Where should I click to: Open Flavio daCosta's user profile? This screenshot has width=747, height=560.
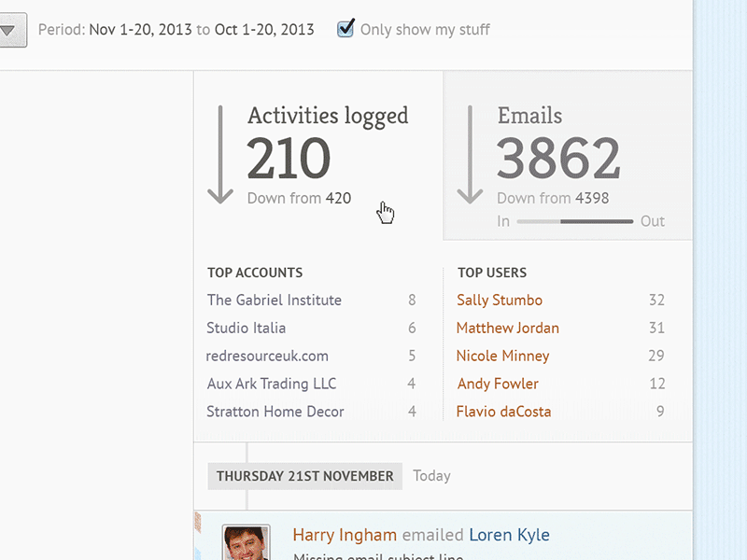(x=503, y=412)
